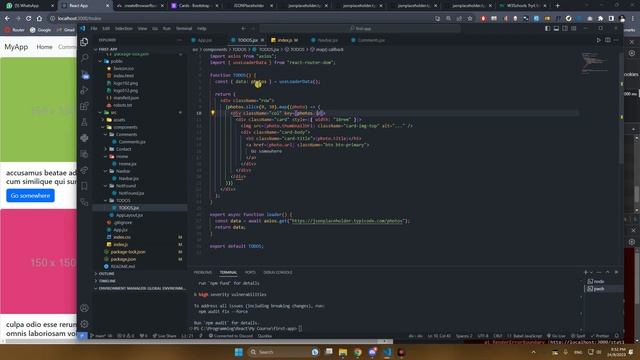Open Chrome from the taskbar
The image size is (640, 360).
[358, 352]
